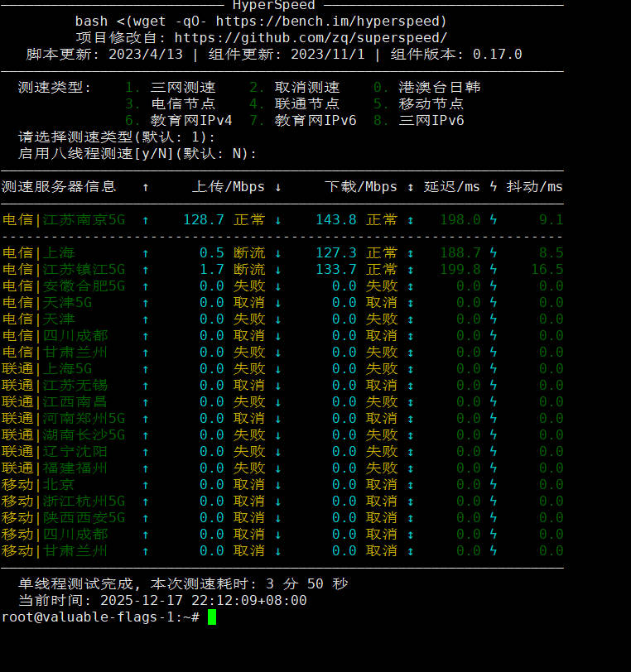
Task: Click the 请选择测速类型 prompt line
Action: click(x=116, y=137)
